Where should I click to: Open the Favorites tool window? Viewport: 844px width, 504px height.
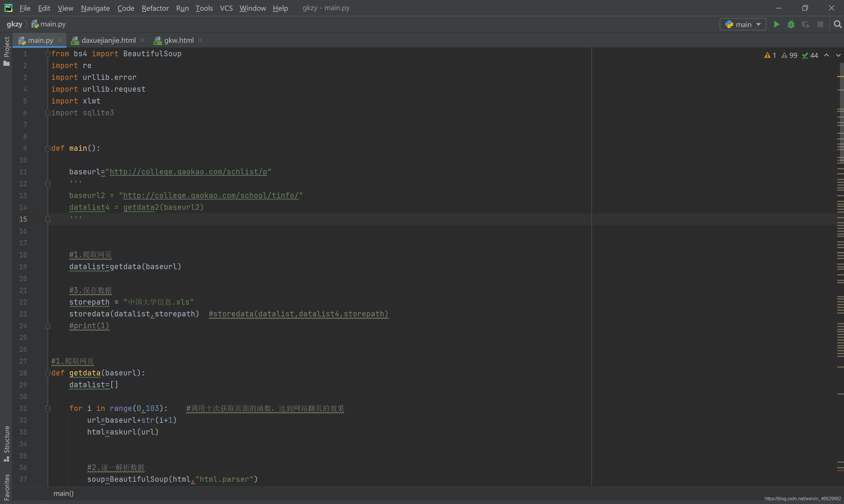point(6,487)
